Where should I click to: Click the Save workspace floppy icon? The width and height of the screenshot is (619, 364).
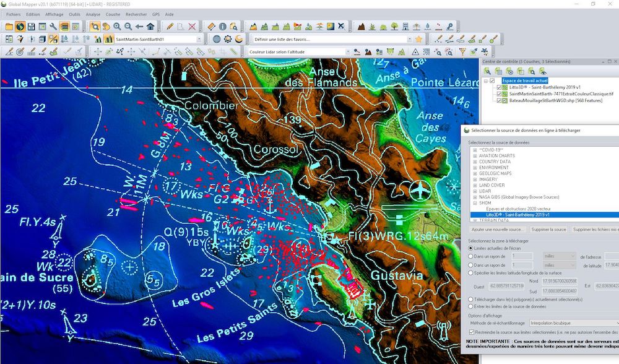click(x=31, y=27)
